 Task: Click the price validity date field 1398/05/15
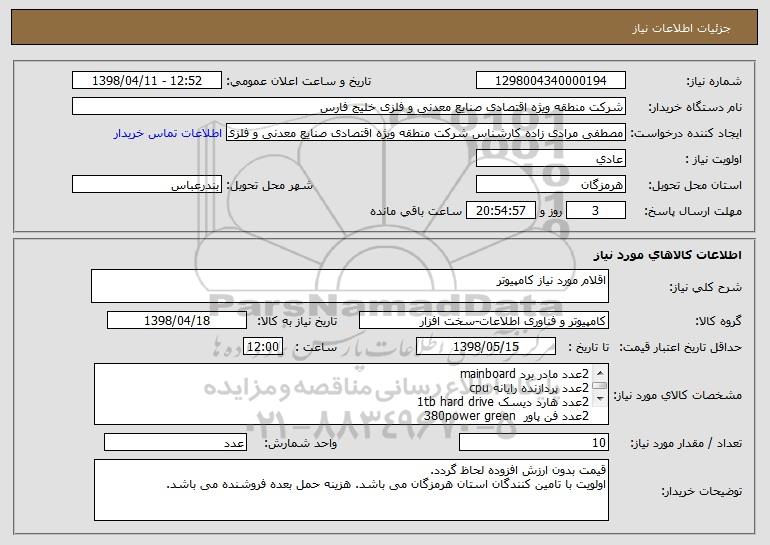click(486, 347)
